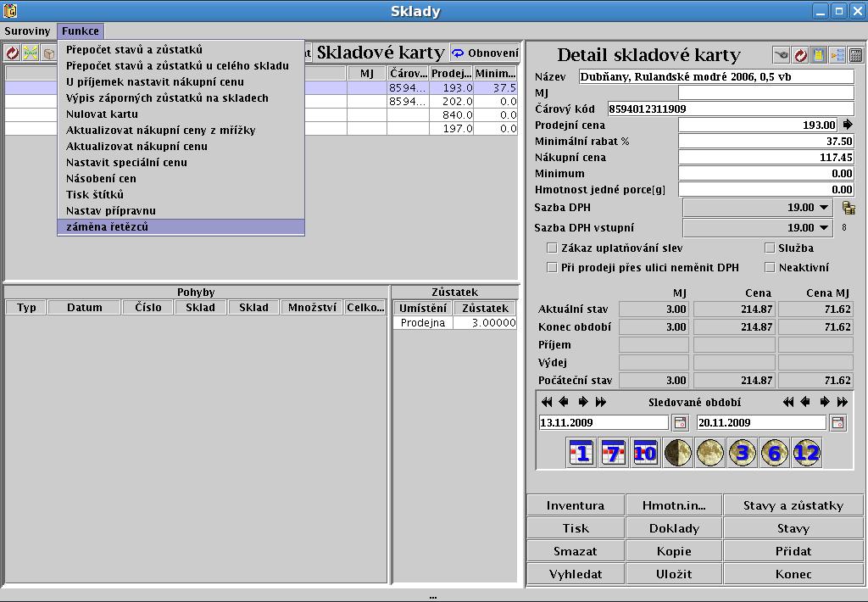Click the Inventura button
This screenshot has height=602, width=868.
pyautogui.click(x=576, y=505)
